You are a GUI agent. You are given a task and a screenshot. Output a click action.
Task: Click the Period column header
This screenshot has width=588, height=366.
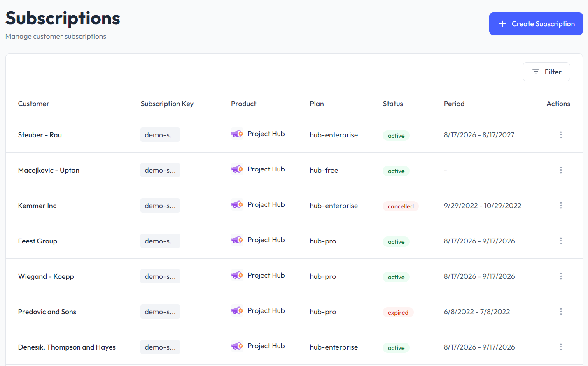point(454,104)
